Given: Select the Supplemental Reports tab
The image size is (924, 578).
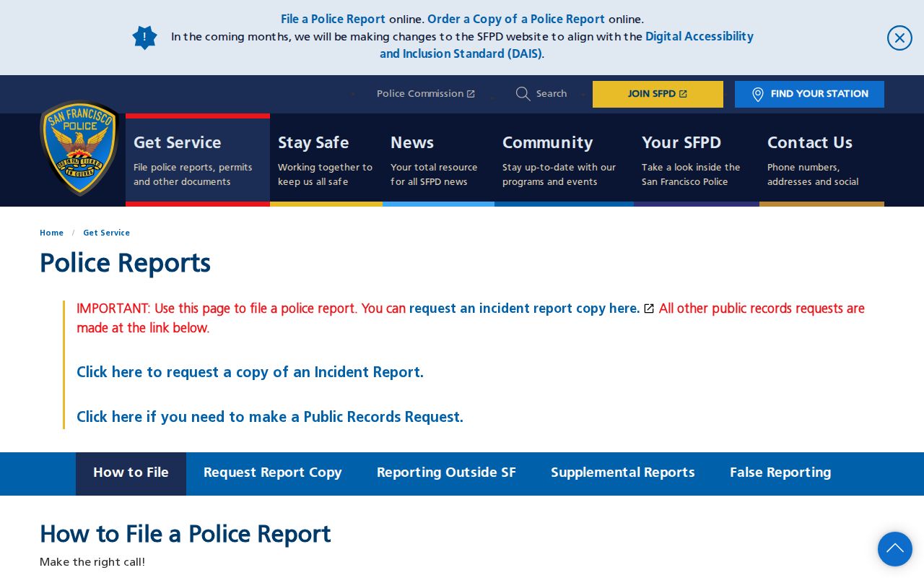Looking at the screenshot, I should coord(623,474).
